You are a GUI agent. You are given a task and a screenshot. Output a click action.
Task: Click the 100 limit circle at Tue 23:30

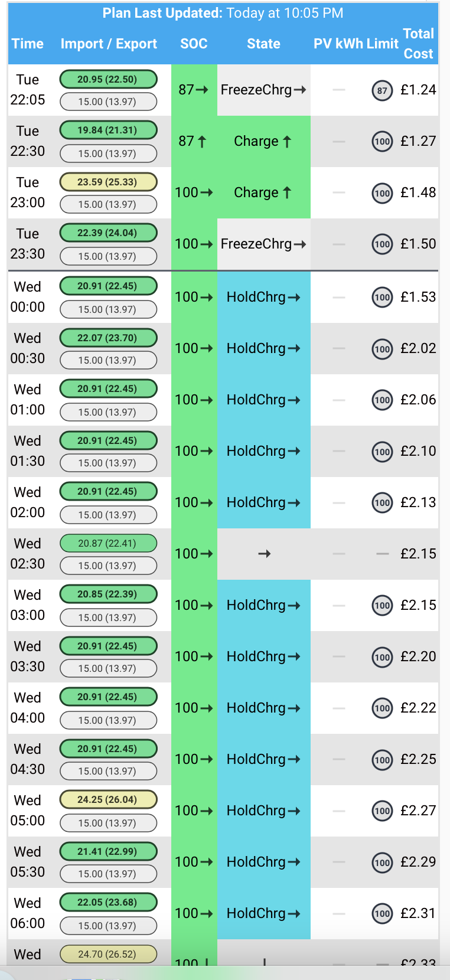click(x=382, y=244)
